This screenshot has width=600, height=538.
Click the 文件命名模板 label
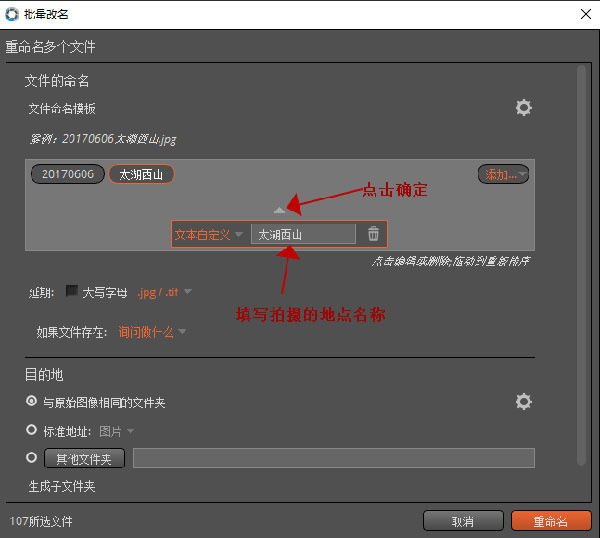pyautogui.click(x=62, y=109)
